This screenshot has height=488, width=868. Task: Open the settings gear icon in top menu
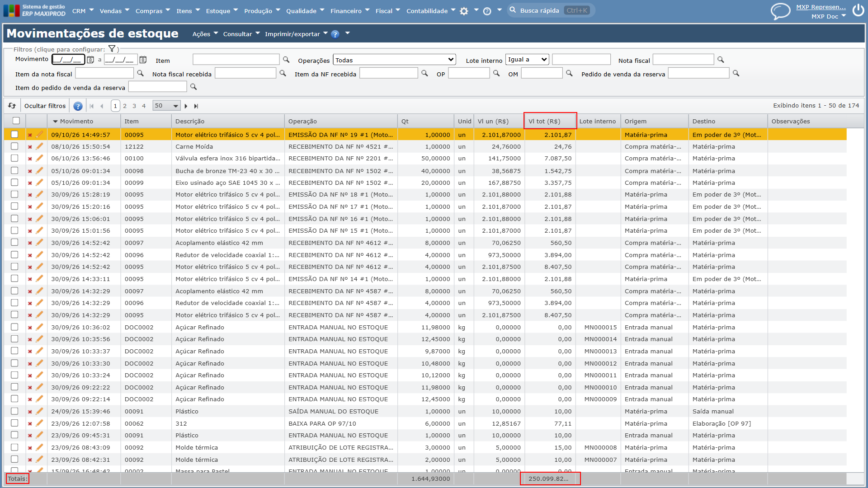464,11
